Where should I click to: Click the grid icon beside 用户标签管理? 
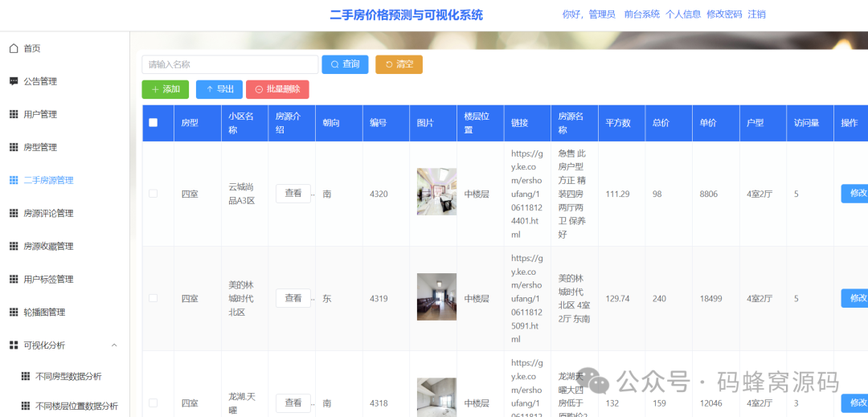[x=14, y=280]
